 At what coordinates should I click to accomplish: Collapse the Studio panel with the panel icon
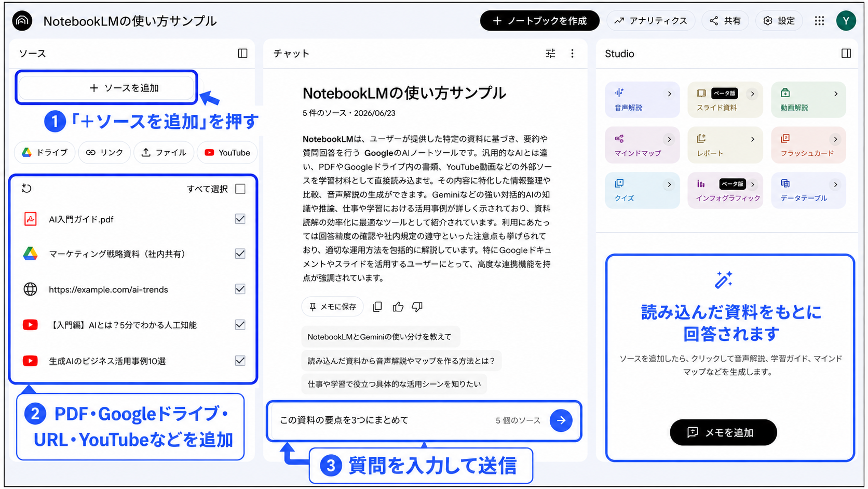click(846, 54)
